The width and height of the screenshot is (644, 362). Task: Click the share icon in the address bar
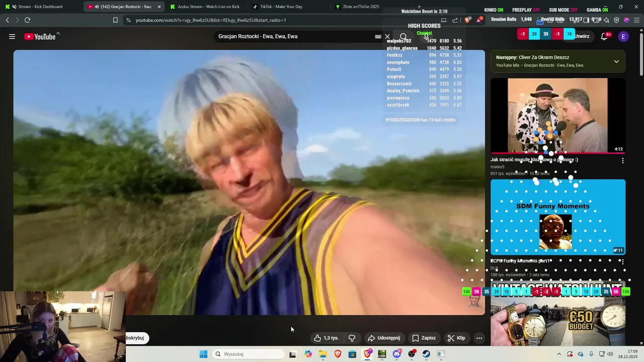pyautogui.click(x=455, y=20)
